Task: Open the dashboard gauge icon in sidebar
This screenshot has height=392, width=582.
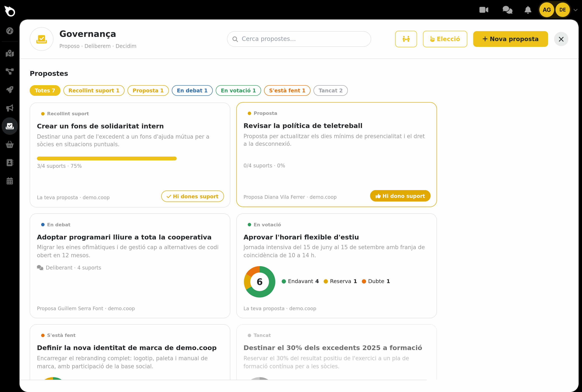Action: [10, 31]
